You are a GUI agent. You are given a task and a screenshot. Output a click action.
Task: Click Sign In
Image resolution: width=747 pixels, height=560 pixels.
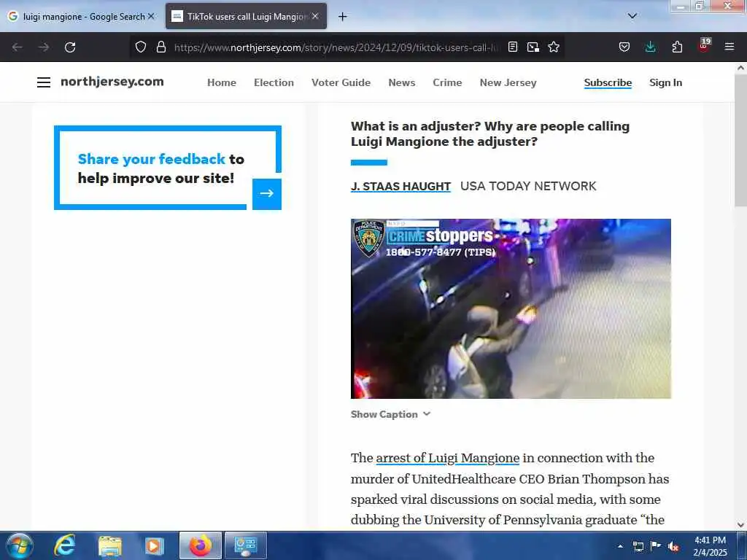(665, 82)
